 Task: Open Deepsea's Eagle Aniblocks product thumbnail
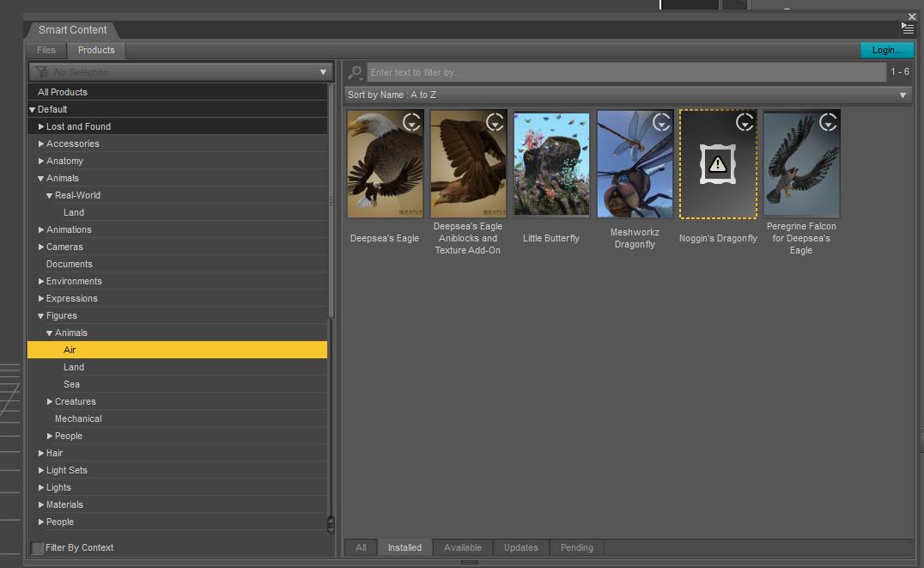pyautogui.click(x=468, y=164)
